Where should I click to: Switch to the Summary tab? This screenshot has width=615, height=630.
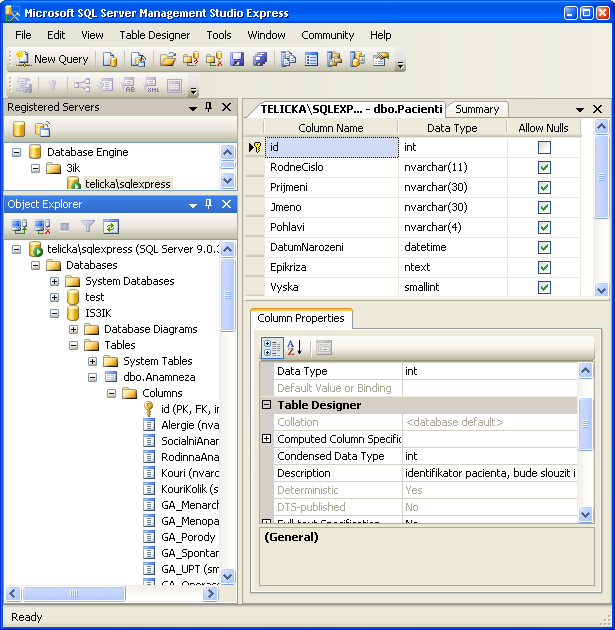click(477, 109)
